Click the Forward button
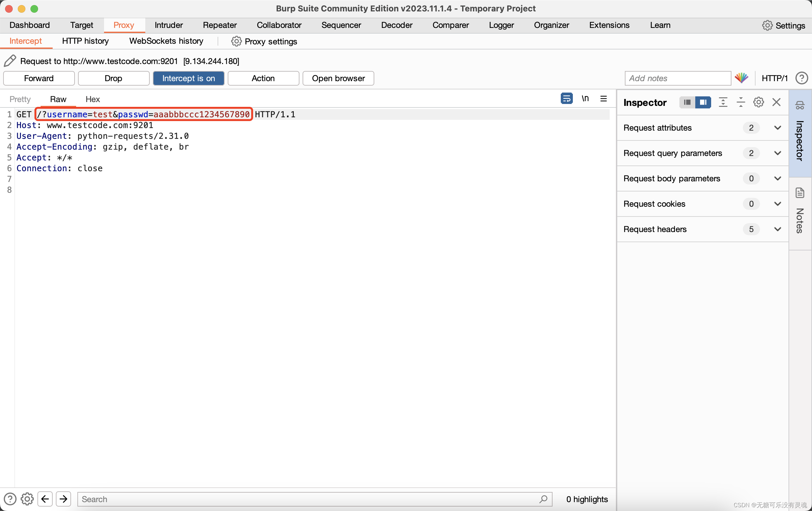This screenshot has width=812, height=511. tap(38, 78)
